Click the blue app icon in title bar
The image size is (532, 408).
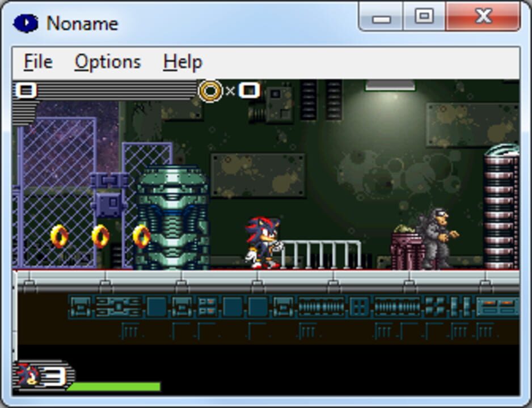25,23
